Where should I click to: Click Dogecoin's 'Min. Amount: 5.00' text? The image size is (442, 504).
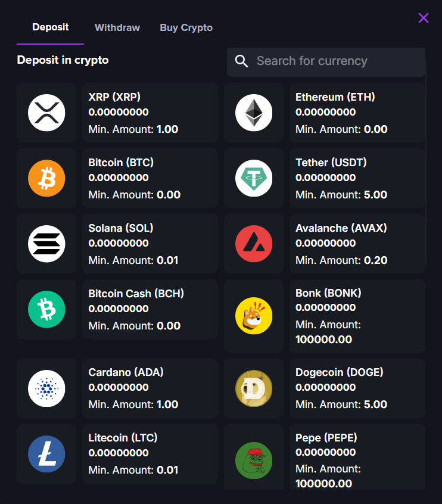341,405
